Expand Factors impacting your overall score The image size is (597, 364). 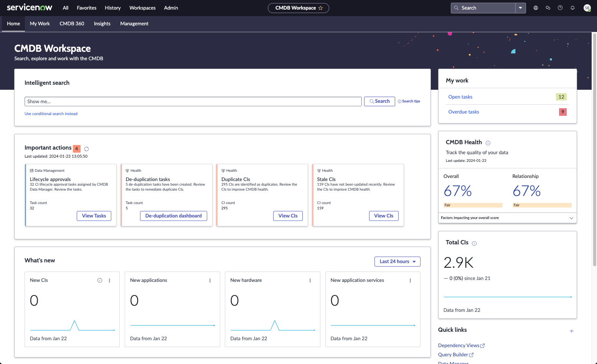tap(571, 218)
